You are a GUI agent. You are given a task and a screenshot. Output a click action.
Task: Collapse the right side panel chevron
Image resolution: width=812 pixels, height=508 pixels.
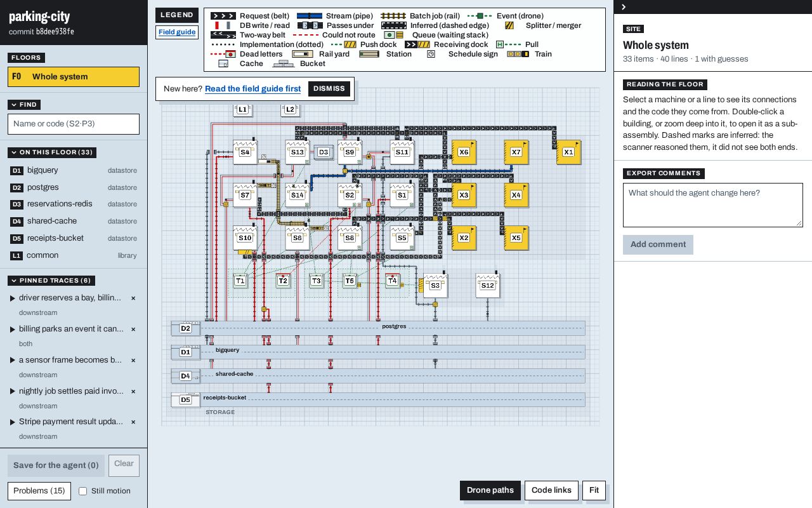[624, 7]
